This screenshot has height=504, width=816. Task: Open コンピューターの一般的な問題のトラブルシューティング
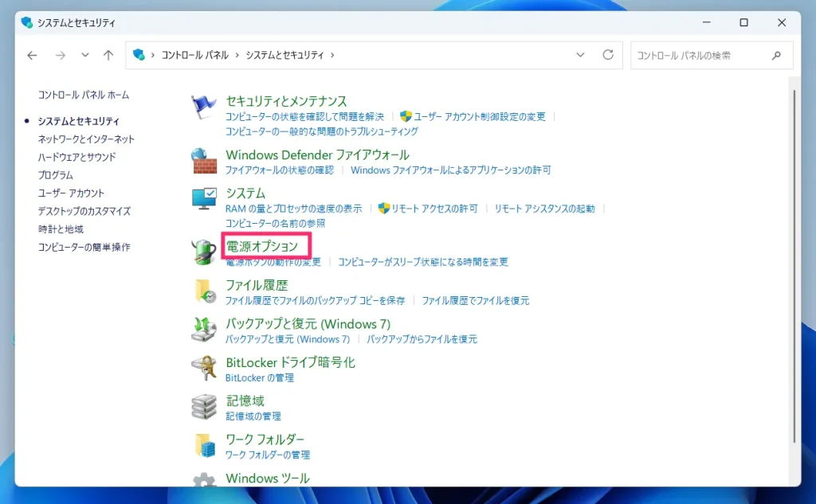(322, 131)
